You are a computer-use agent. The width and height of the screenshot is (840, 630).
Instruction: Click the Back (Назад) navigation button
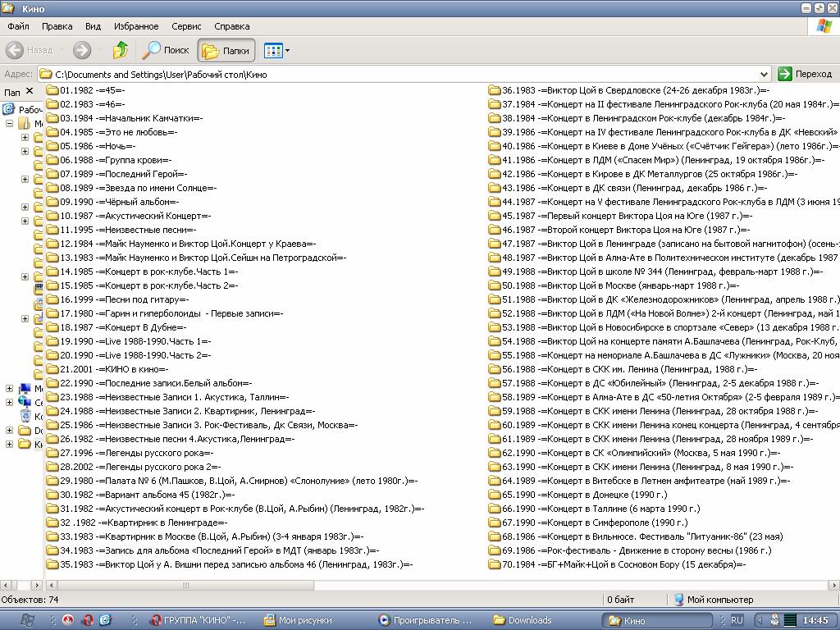pos(30,51)
